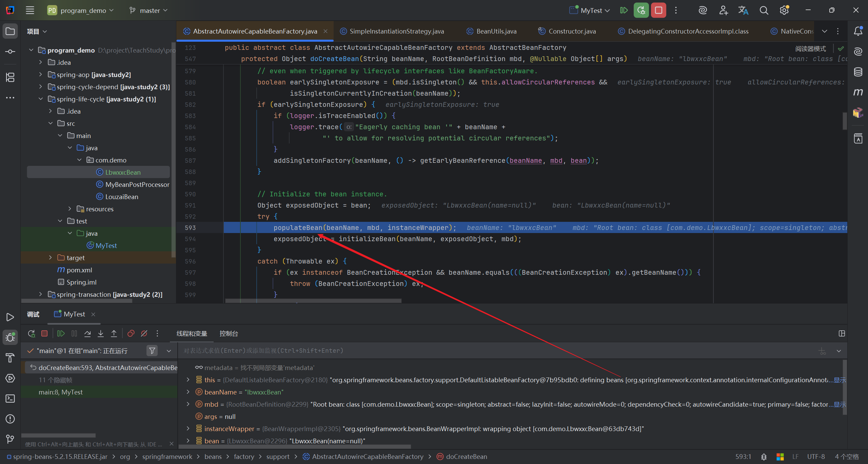Expand the target folder
This screenshot has width=868, height=464.
50,257
